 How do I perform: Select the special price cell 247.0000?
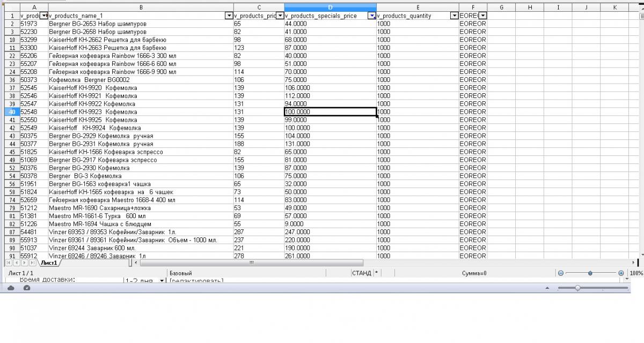(x=330, y=232)
